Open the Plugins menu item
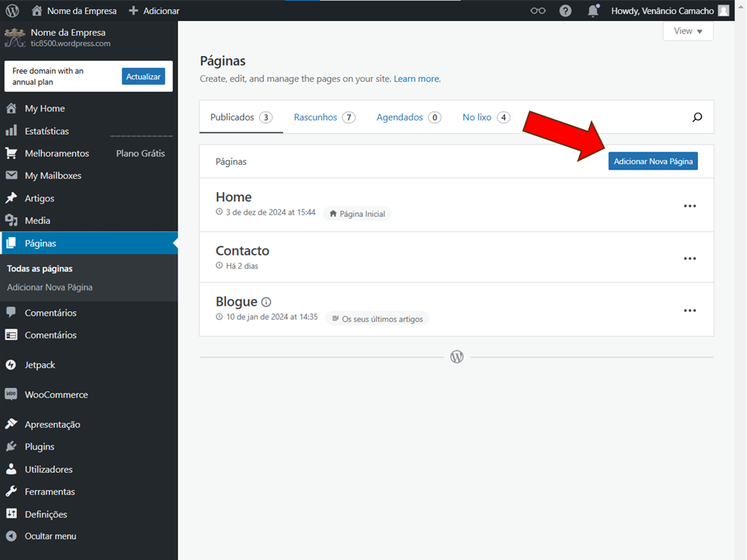Viewport: 747px width, 560px height. click(40, 447)
